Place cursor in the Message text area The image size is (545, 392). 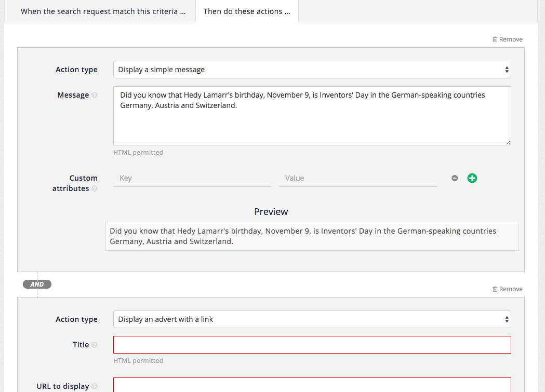[312, 114]
